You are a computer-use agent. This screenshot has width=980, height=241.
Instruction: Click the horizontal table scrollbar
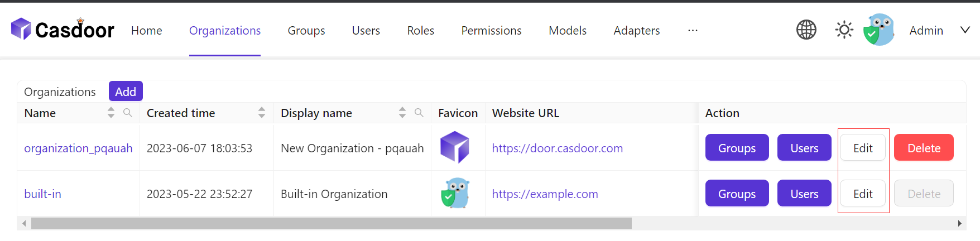pyautogui.click(x=331, y=224)
